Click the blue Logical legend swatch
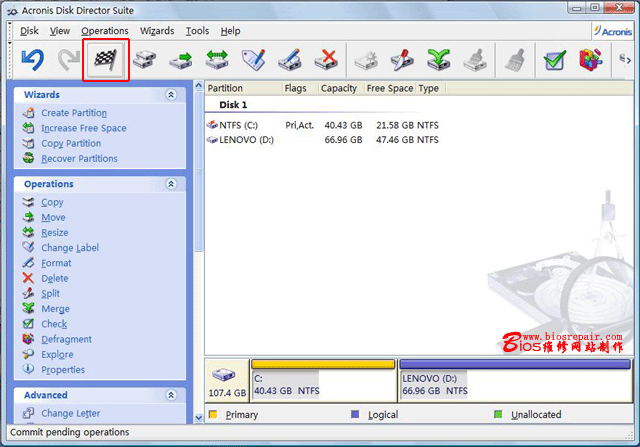This screenshot has width=640, height=447. (x=355, y=415)
